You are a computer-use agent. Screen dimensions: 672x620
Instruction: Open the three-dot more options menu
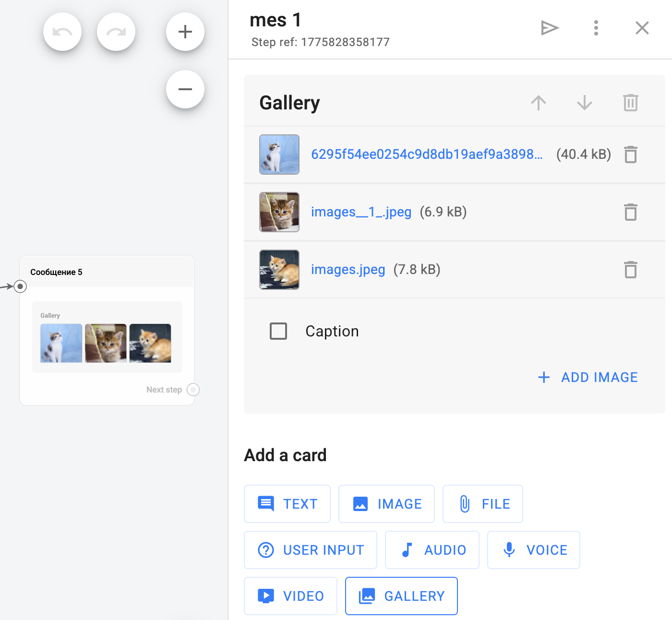click(596, 28)
